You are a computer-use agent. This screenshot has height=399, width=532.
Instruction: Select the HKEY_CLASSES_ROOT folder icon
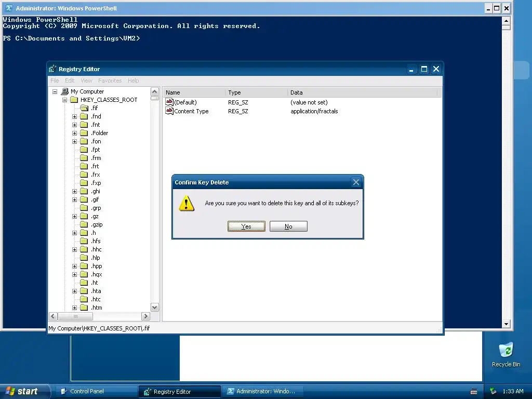pyautogui.click(x=74, y=100)
